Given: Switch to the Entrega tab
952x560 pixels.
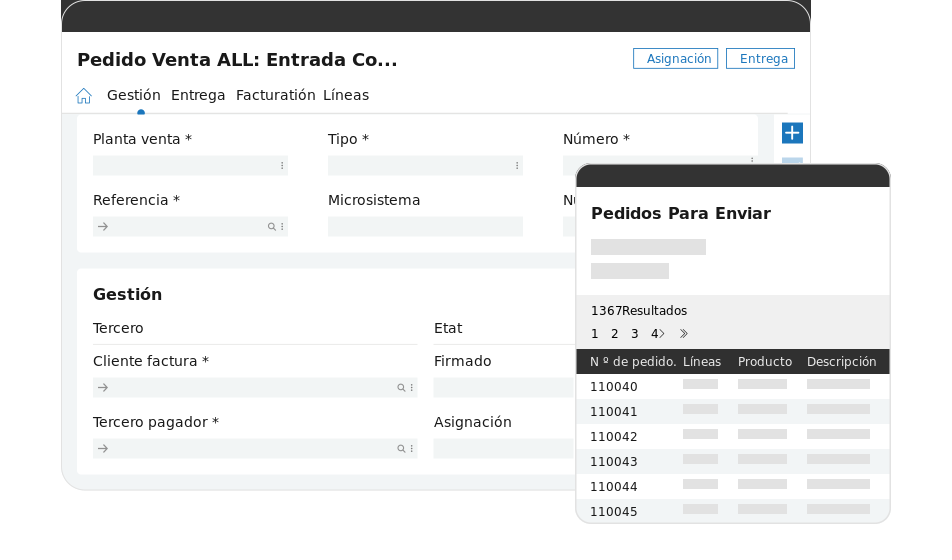Looking at the screenshot, I should 198,96.
